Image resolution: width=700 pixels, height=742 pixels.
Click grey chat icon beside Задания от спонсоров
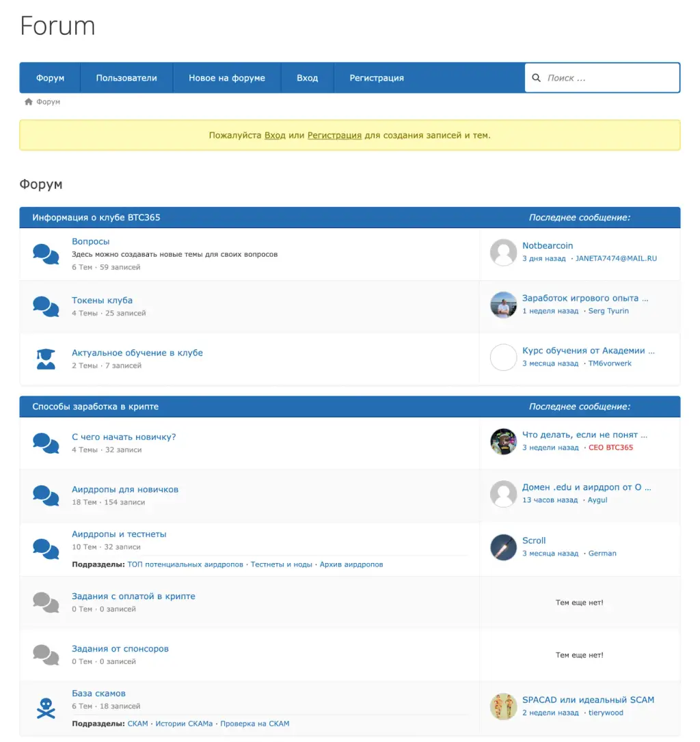[x=46, y=655]
